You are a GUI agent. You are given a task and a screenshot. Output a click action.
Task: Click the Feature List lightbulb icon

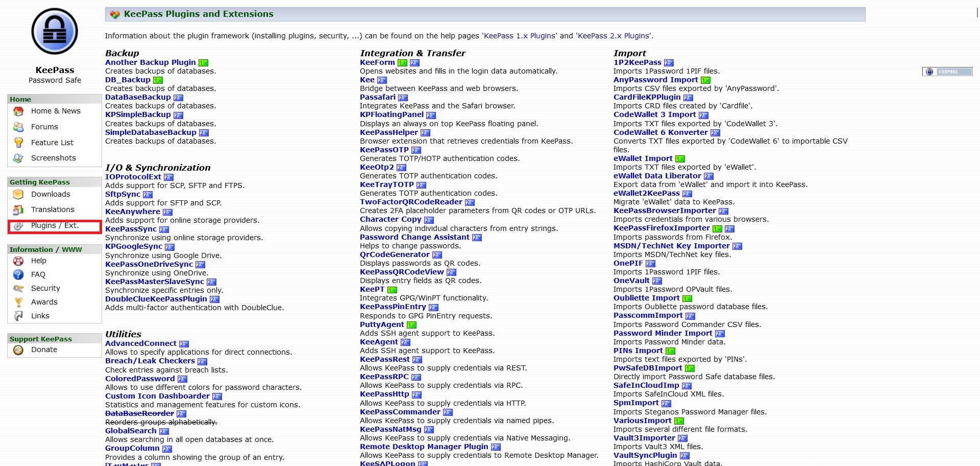pyautogui.click(x=18, y=143)
